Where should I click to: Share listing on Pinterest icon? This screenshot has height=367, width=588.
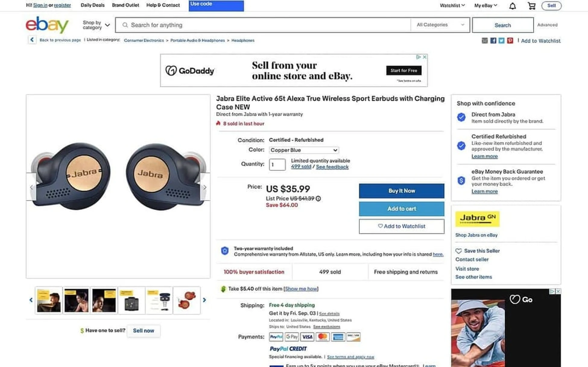pos(510,41)
